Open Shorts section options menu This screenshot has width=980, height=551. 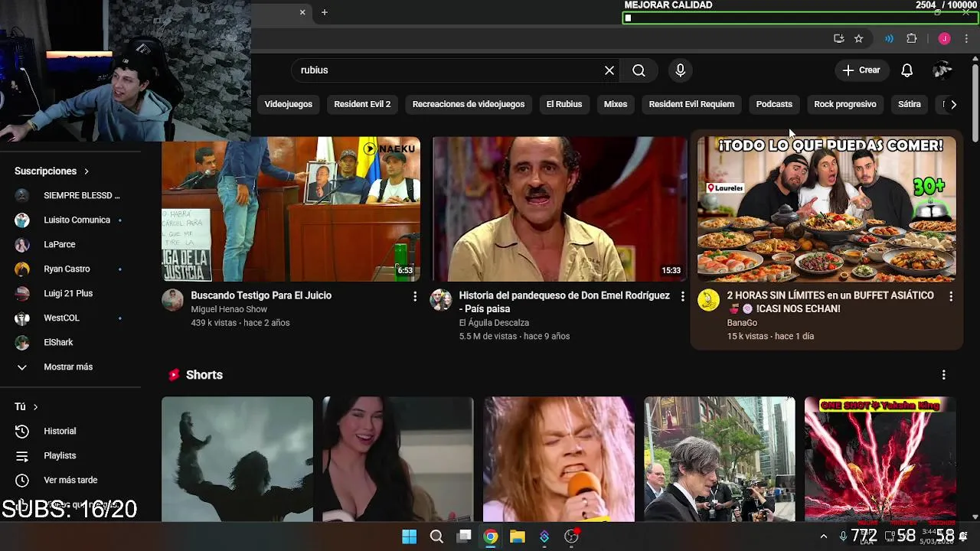tap(943, 375)
